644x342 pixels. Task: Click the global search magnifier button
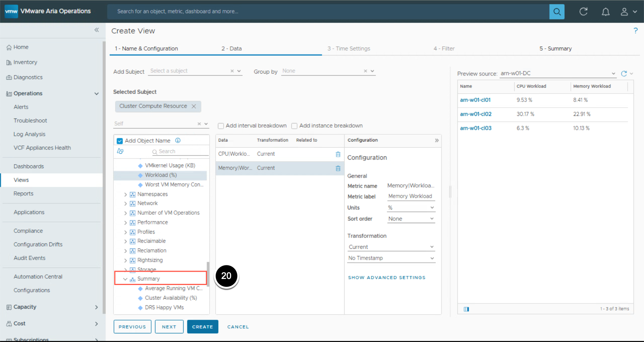pyautogui.click(x=557, y=12)
